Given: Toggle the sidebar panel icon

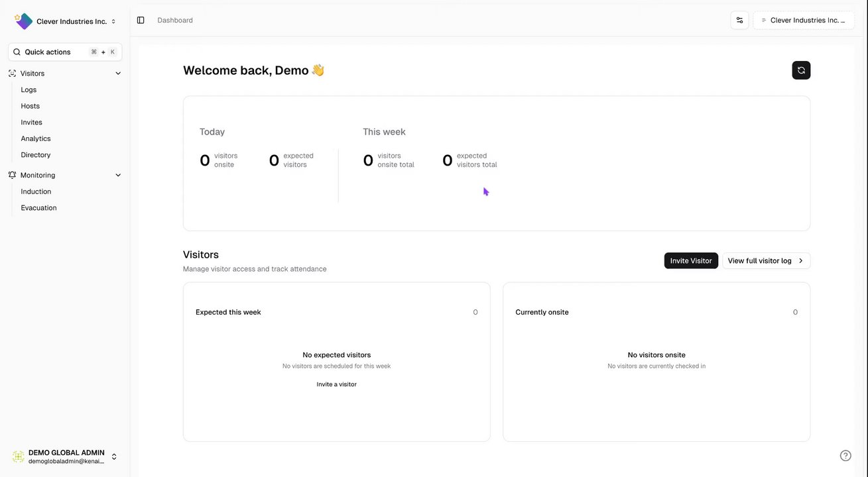Looking at the screenshot, I should pos(141,21).
